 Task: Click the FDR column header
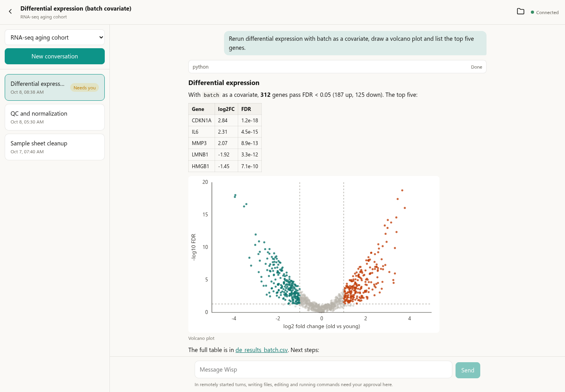(250, 109)
